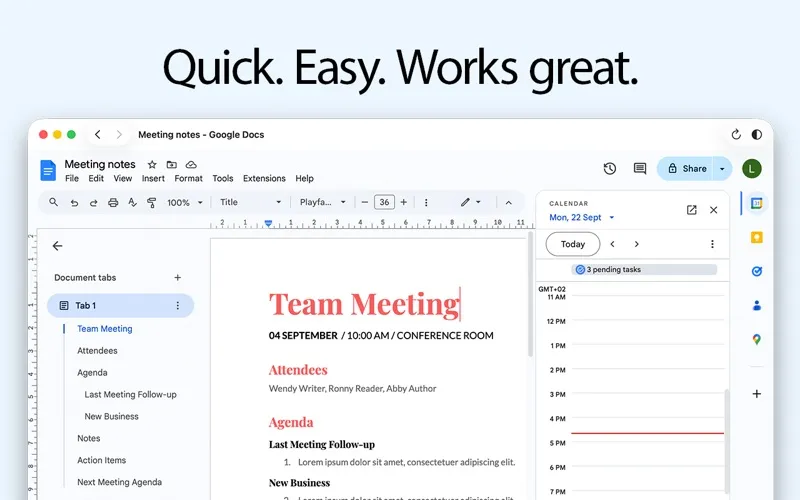800x500 pixels.
Task: Close the Calendar side panel
Action: pos(713,210)
